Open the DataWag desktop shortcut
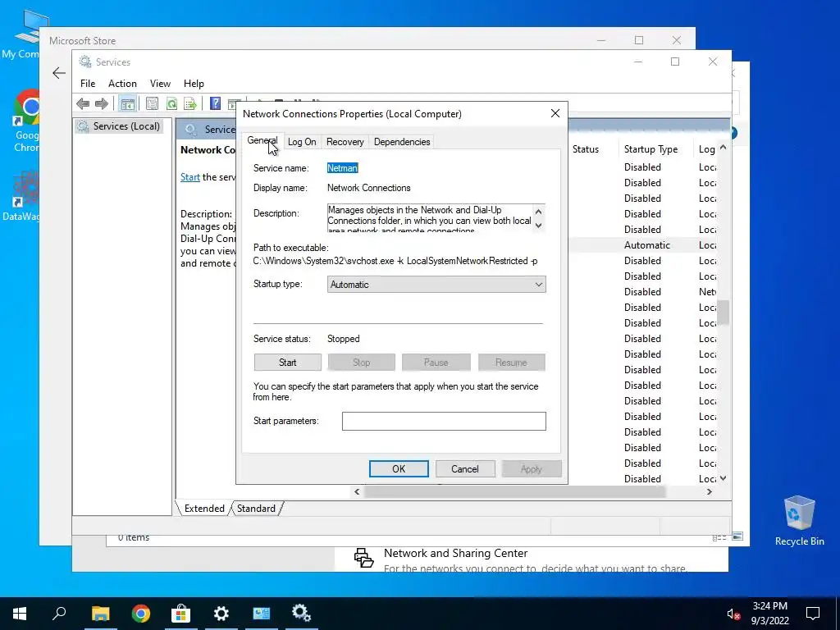 pyautogui.click(x=21, y=196)
